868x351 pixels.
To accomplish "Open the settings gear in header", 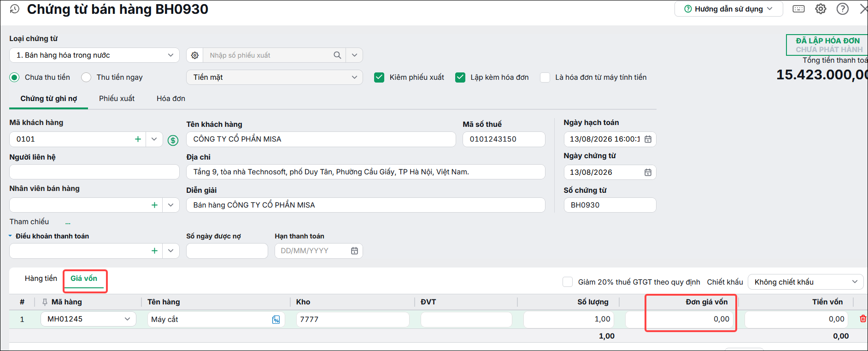I will click(x=821, y=9).
